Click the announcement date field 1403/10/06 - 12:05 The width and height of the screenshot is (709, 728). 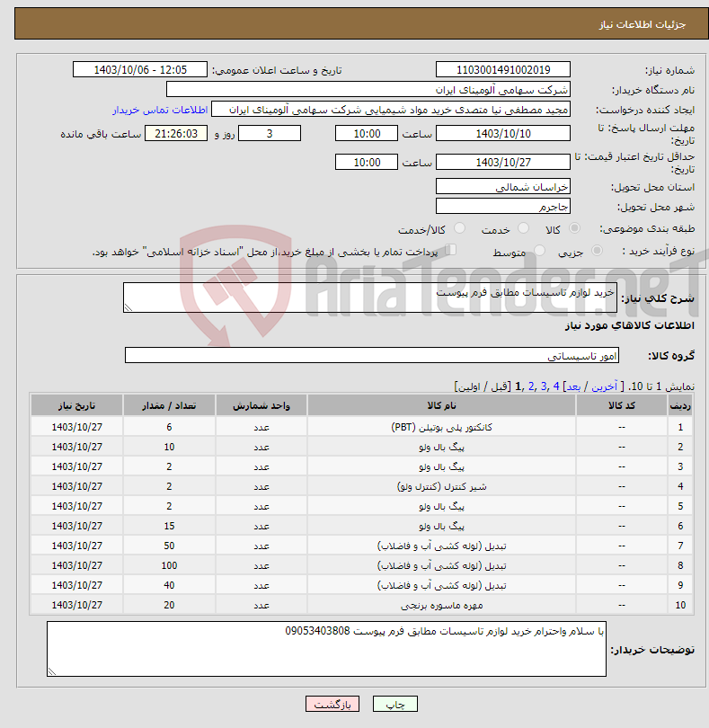[x=140, y=69]
